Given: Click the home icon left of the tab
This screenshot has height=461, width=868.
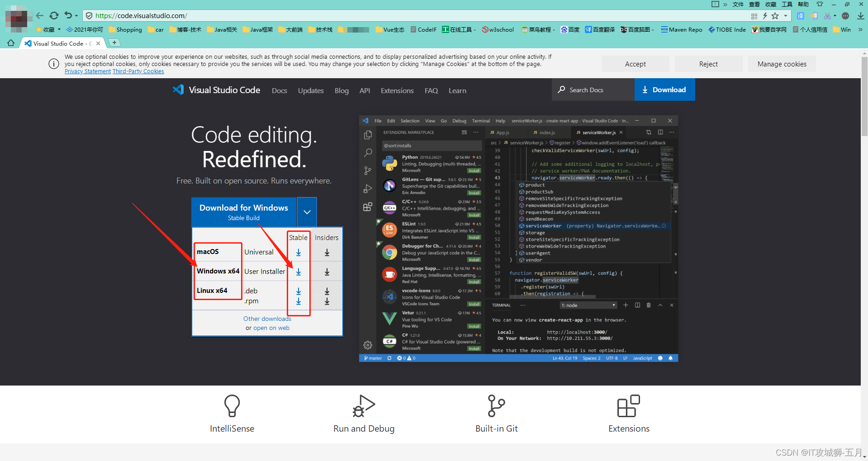Looking at the screenshot, I should (11, 43).
